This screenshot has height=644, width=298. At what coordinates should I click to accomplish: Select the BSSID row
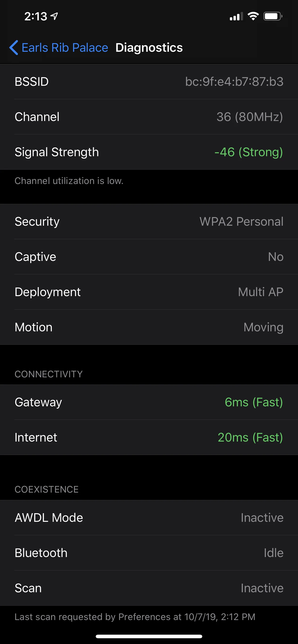[149, 82]
